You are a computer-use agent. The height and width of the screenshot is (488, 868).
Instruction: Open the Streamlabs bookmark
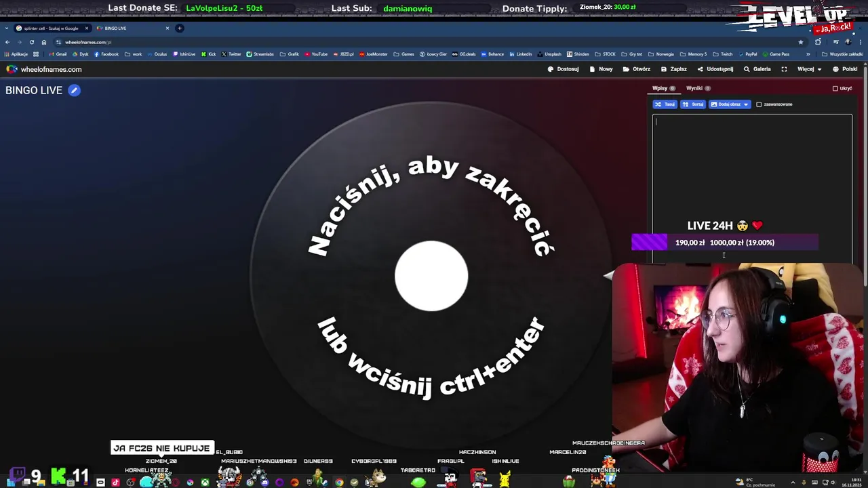click(260, 54)
